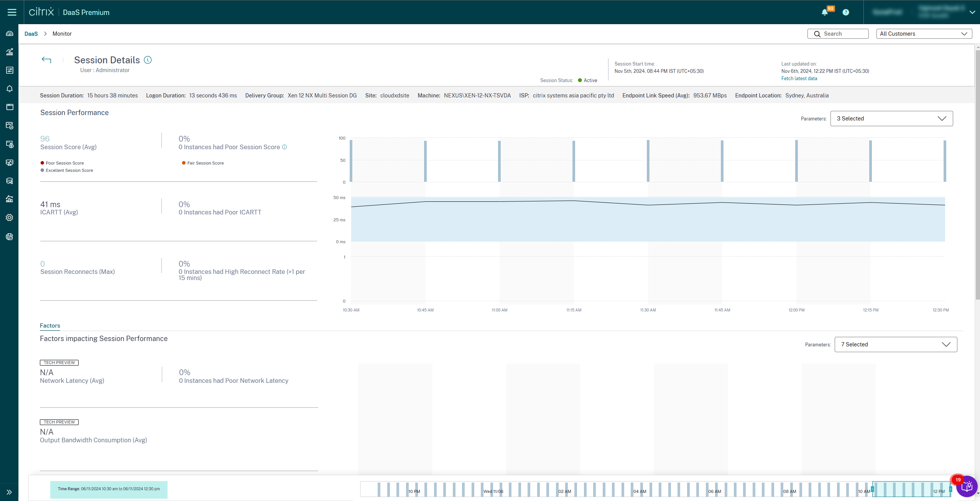
Task: Open the hamburger navigation menu
Action: coord(12,12)
